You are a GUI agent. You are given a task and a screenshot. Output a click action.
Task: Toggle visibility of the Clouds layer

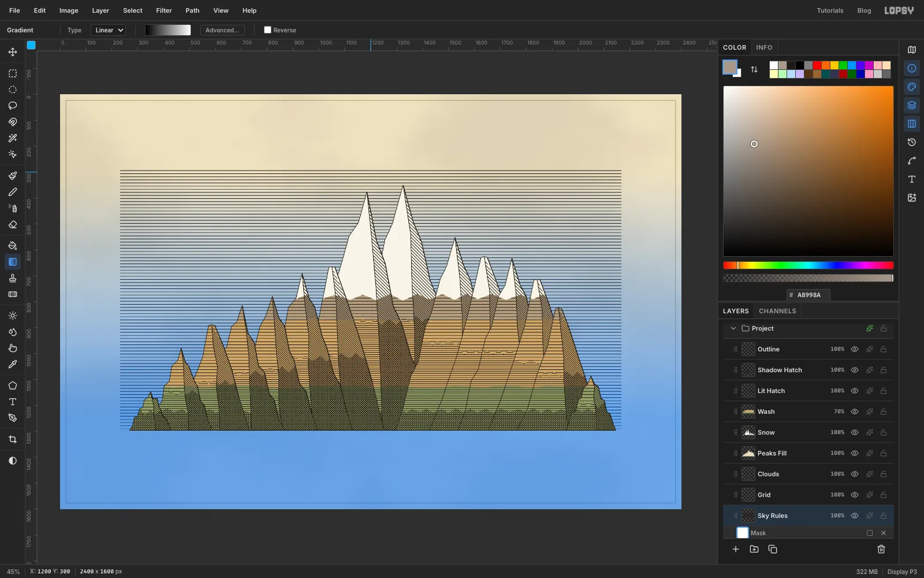coord(855,474)
